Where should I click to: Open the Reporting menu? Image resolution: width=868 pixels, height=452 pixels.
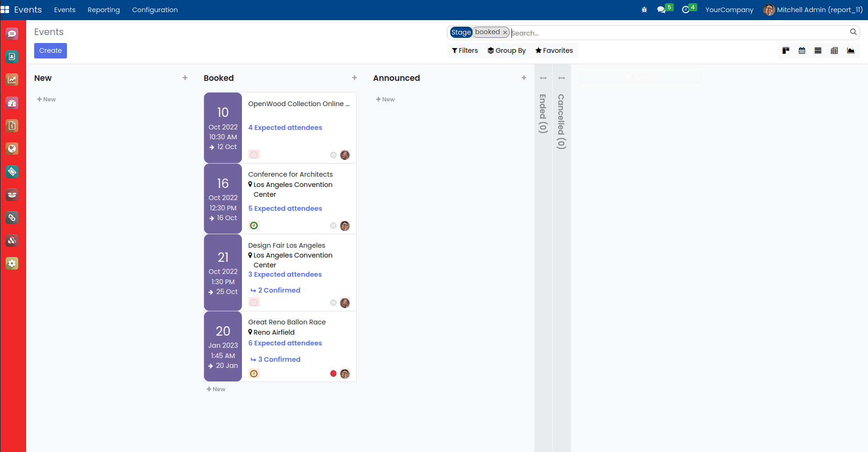(103, 10)
